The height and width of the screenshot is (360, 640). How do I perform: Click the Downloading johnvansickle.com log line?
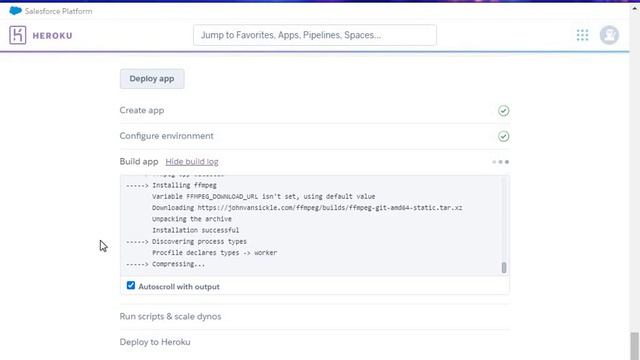(x=307, y=208)
